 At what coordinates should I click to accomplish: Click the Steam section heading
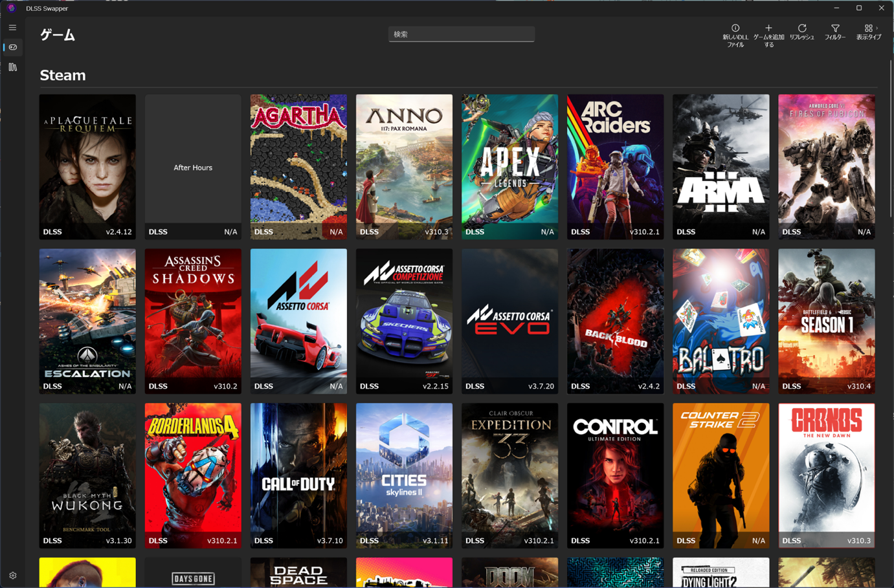pos(63,75)
